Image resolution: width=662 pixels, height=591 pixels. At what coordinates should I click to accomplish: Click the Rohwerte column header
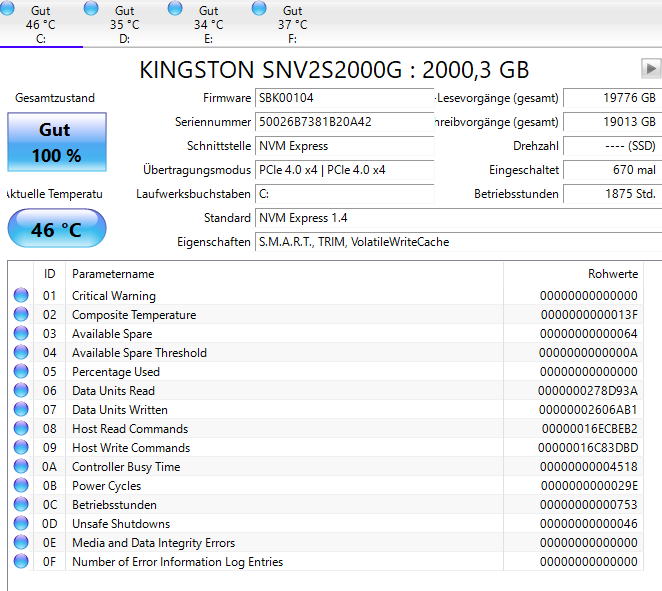click(573, 274)
